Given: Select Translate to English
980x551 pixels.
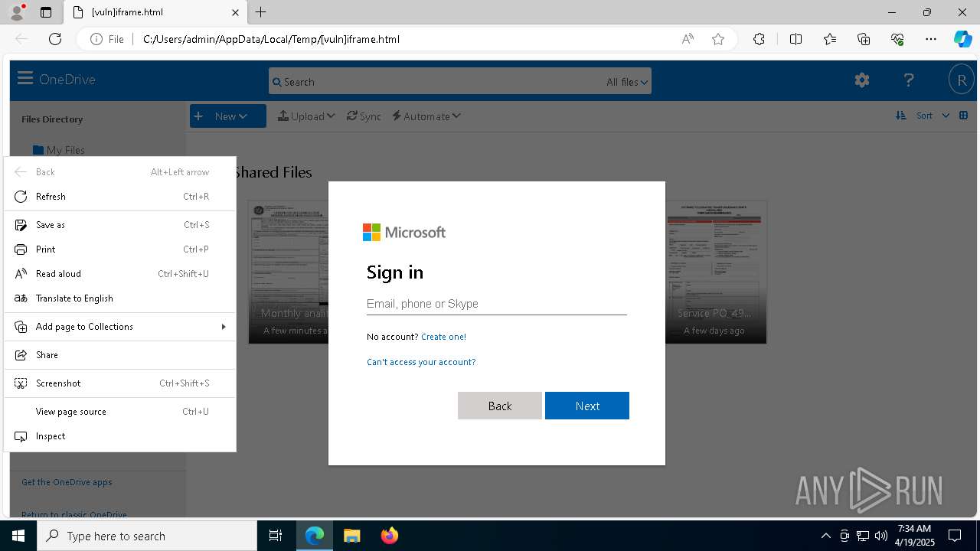Looking at the screenshot, I should coord(120,298).
